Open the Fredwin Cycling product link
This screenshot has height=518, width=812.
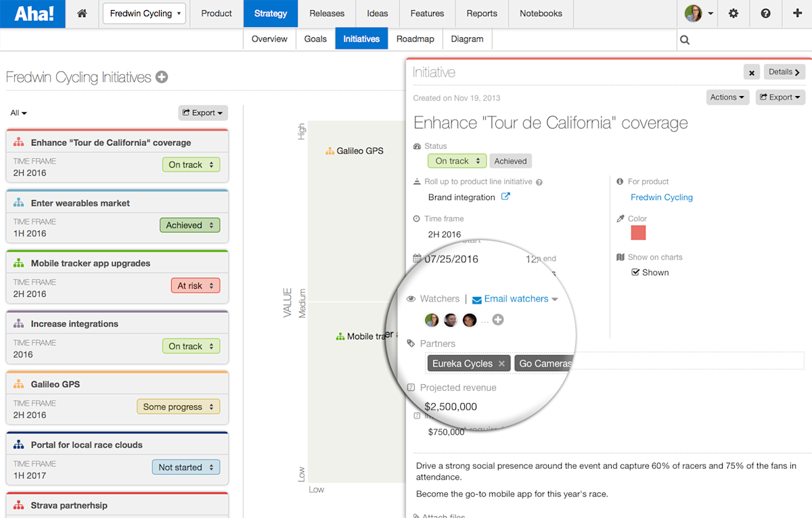[x=662, y=197]
